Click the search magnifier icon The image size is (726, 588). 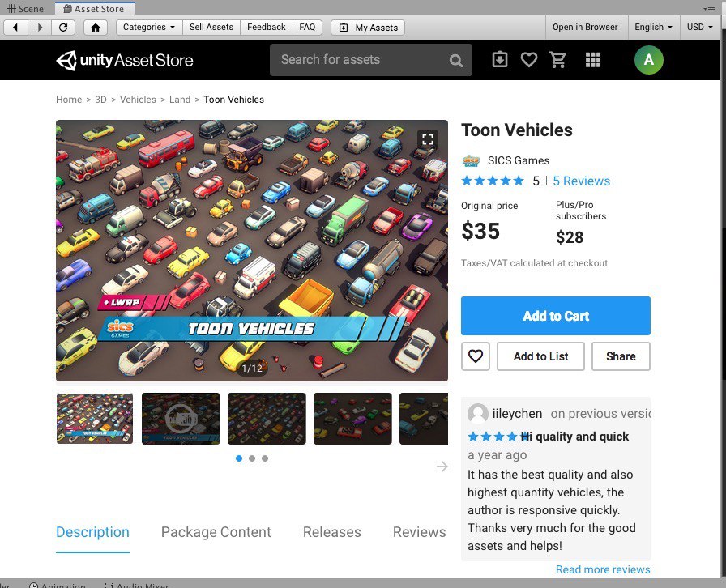tap(455, 60)
